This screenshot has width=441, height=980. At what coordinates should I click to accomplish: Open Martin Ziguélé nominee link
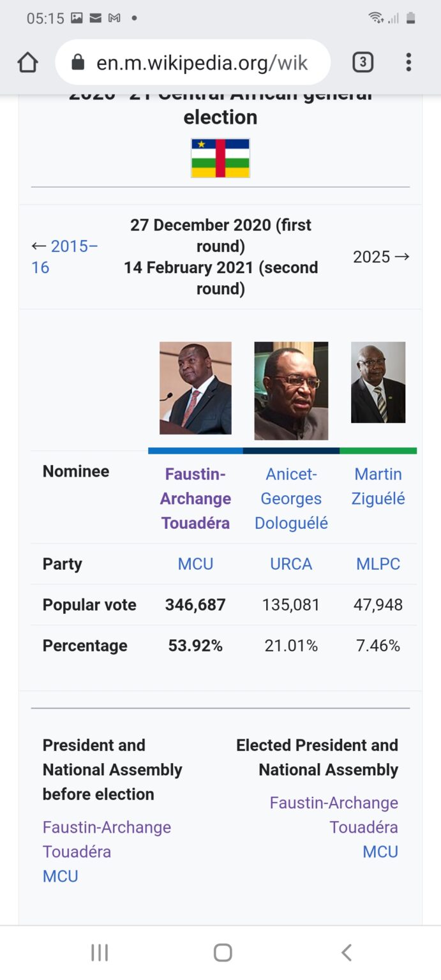pyautogui.click(x=378, y=486)
